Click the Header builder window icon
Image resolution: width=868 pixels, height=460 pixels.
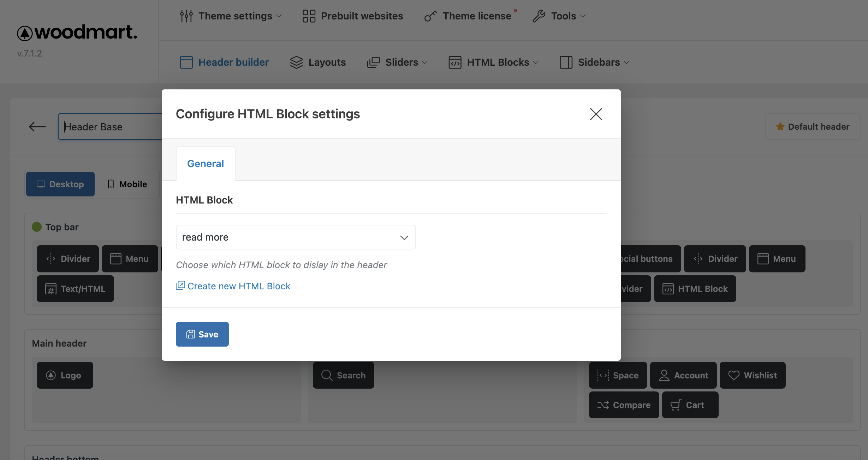coord(186,62)
